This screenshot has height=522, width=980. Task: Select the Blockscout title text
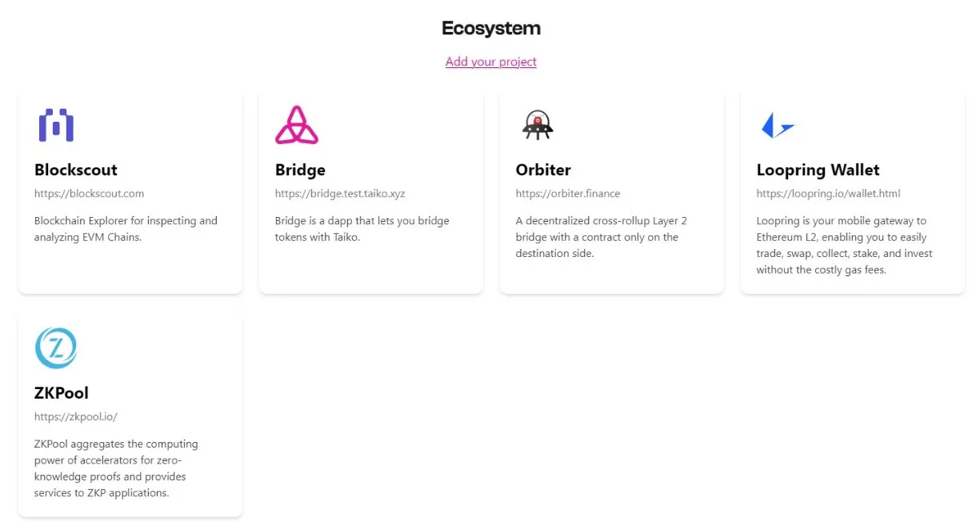[x=76, y=170]
